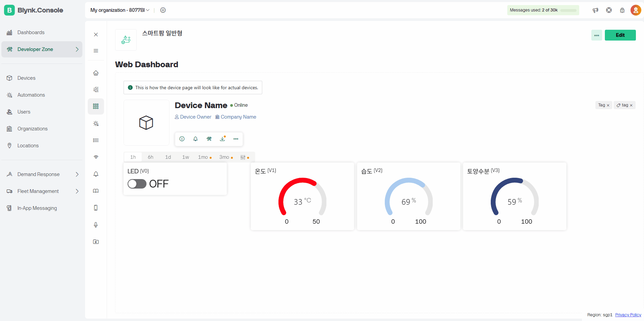This screenshot has height=321, width=644.
Task: Open template User Guides book icon
Action: (96, 191)
